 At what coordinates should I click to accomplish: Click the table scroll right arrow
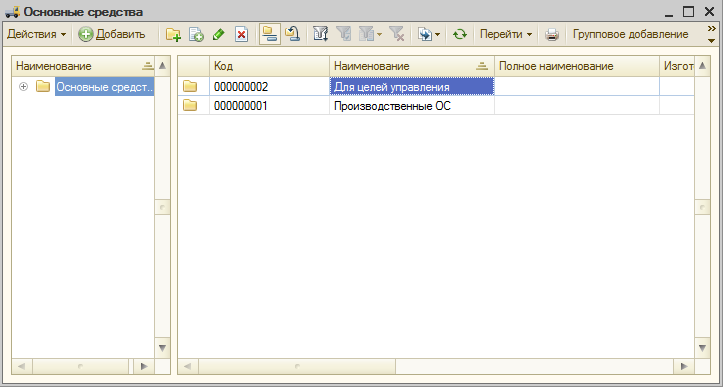tap(684, 367)
